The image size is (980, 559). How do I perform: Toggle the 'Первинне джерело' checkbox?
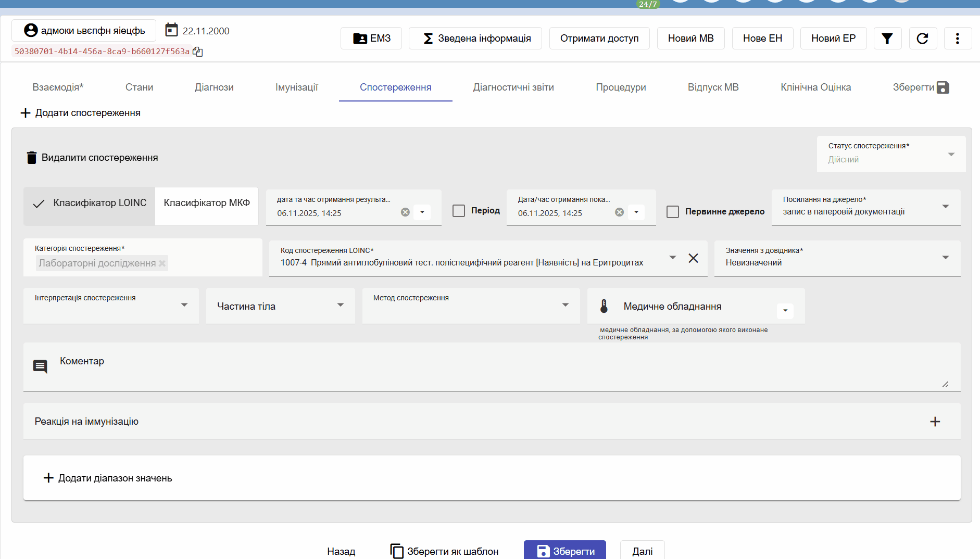(673, 212)
